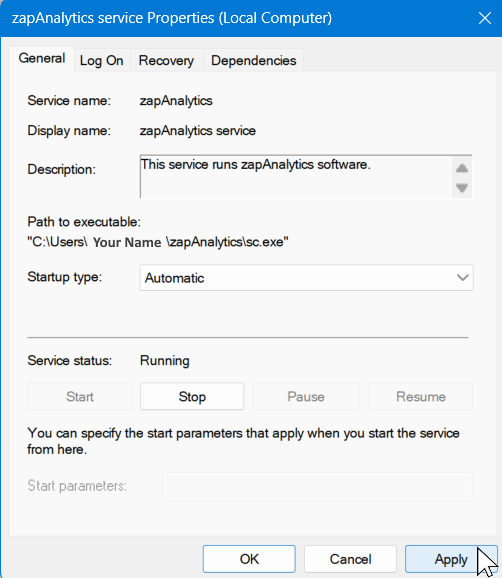Screen dimensions: 502x578
Task: Click the Resume service button
Action: tap(421, 397)
